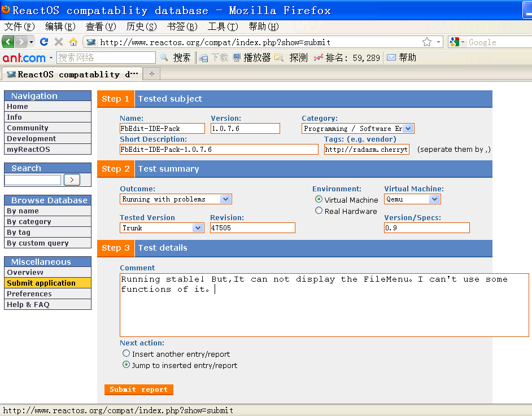Click the Firefox logo in the title bar
Screen dimensions: 532x416
[6, 10]
